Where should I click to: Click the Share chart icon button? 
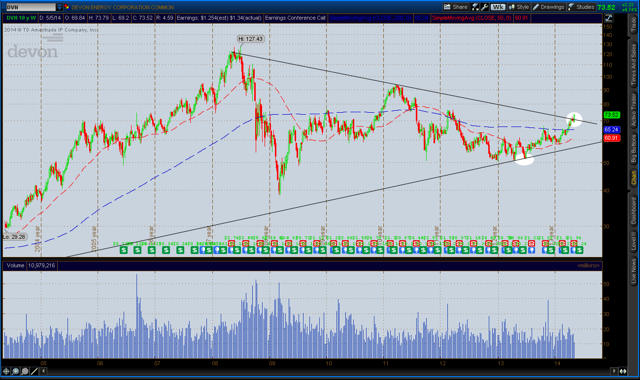pyautogui.click(x=455, y=7)
